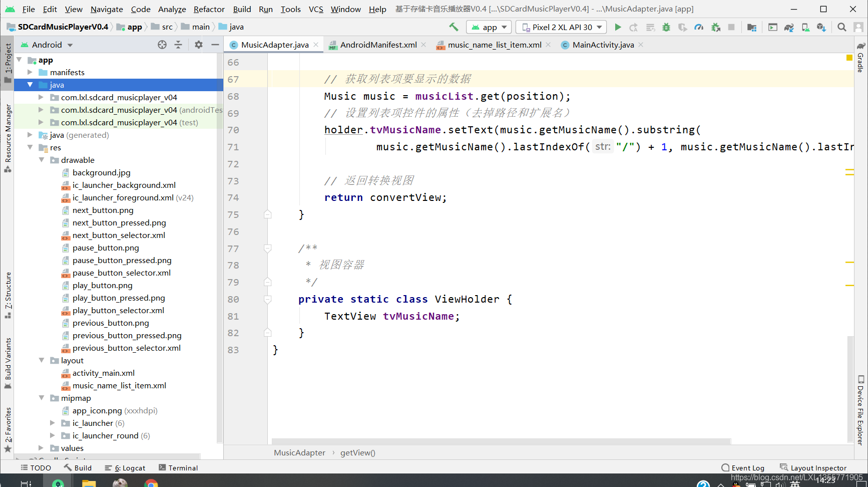Click Task View icon on taskbar

coord(26,483)
